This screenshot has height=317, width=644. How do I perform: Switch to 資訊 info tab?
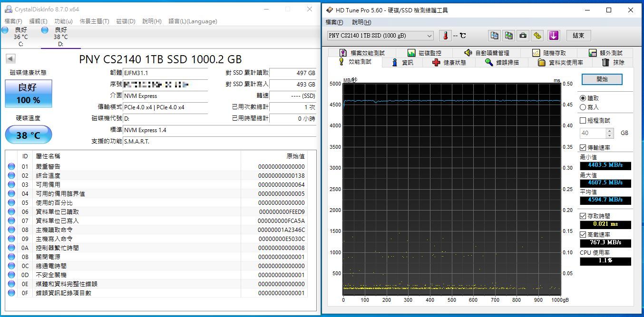[x=402, y=62]
